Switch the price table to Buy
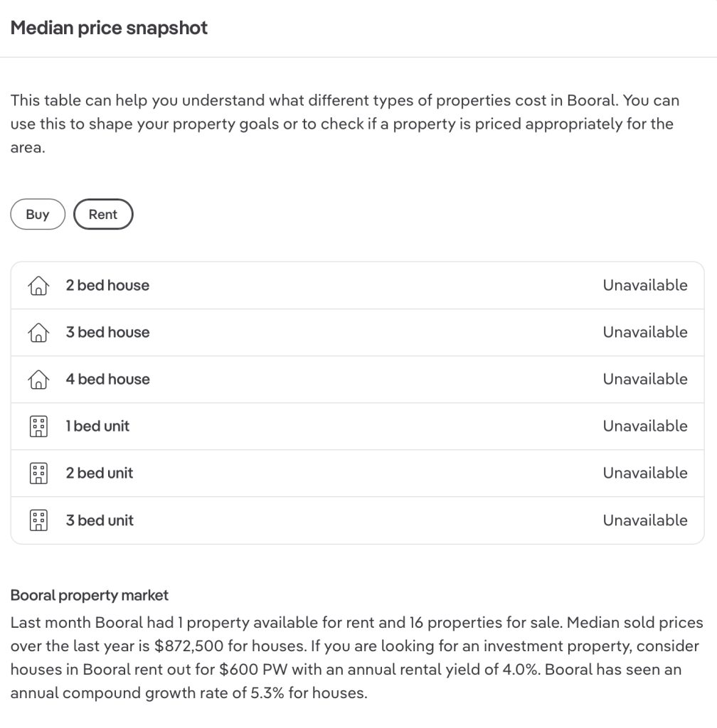 38,215
